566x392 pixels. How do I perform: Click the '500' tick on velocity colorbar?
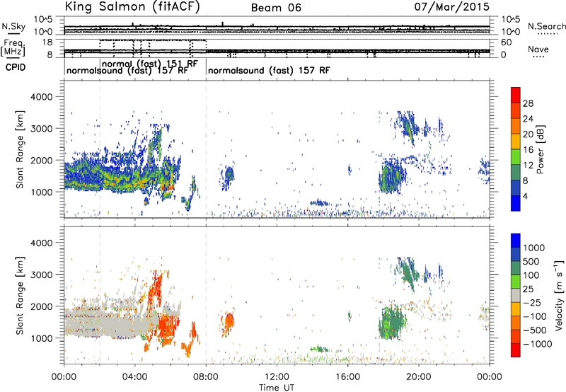[x=531, y=261]
